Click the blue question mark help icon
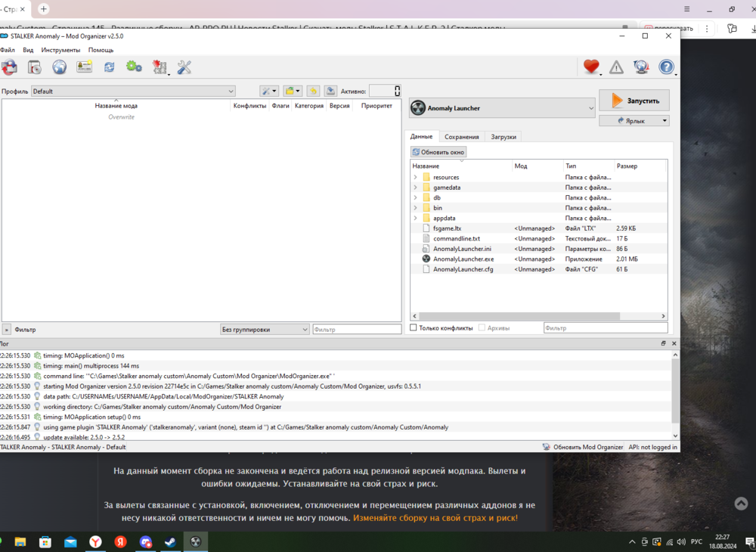This screenshot has width=756, height=552. click(x=666, y=67)
